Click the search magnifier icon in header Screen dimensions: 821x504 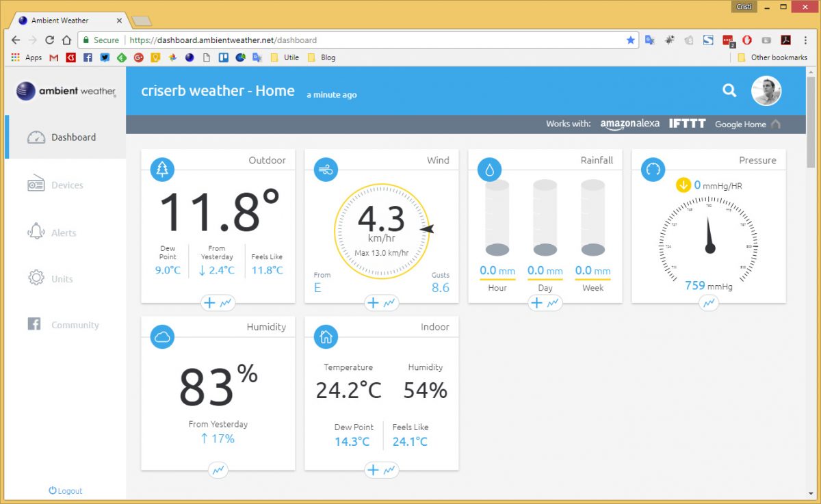pyautogui.click(x=729, y=90)
